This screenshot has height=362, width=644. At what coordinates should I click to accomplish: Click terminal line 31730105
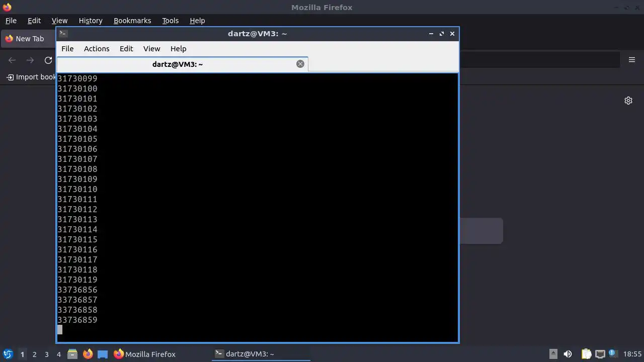[77, 139]
